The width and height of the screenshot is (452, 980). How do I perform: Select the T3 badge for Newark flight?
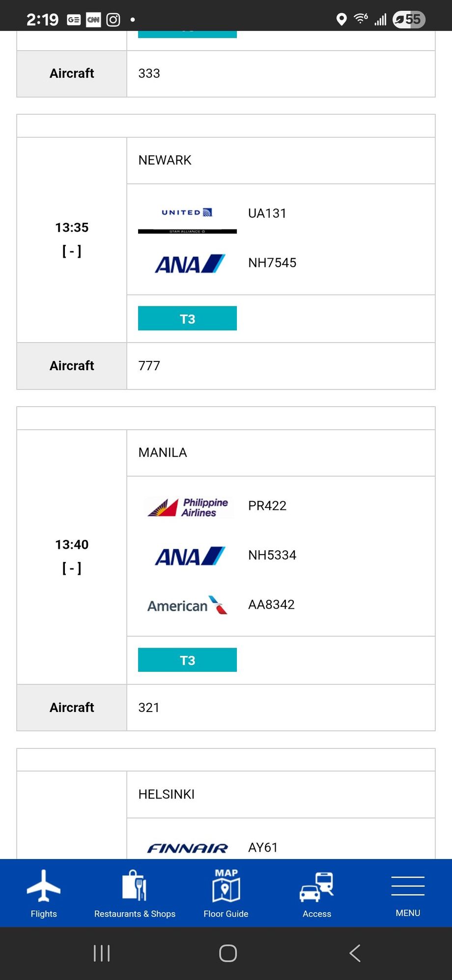coord(187,319)
